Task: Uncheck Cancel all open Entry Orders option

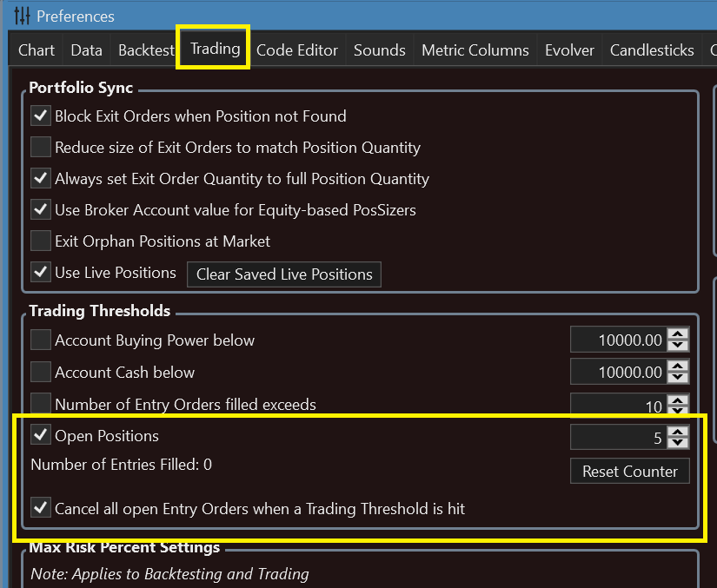Action: pyautogui.click(x=41, y=508)
